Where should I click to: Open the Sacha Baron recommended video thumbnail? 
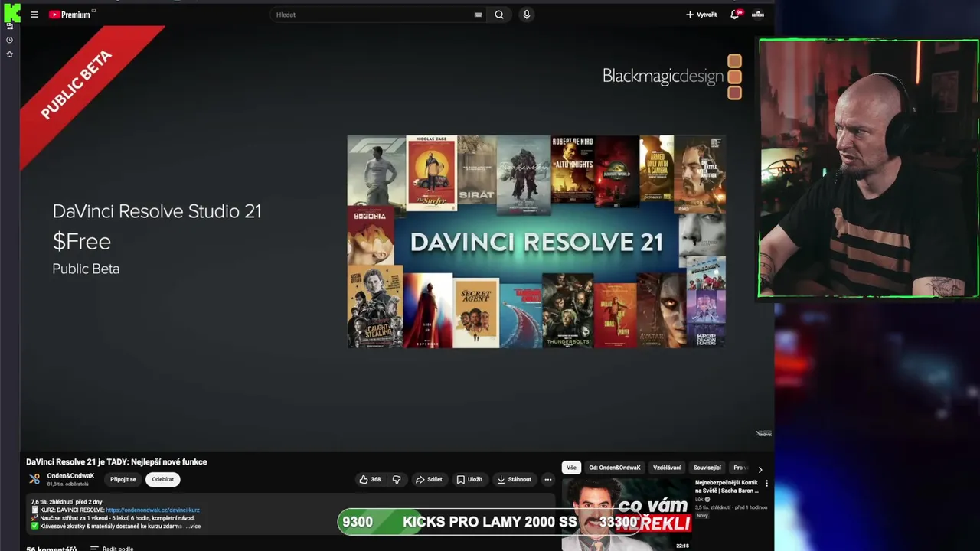[626, 514]
